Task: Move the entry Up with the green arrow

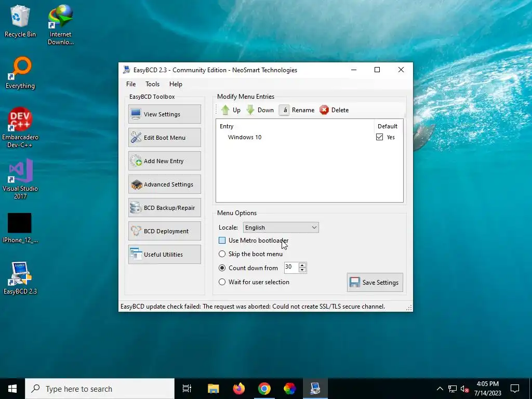Action: click(231, 110)
